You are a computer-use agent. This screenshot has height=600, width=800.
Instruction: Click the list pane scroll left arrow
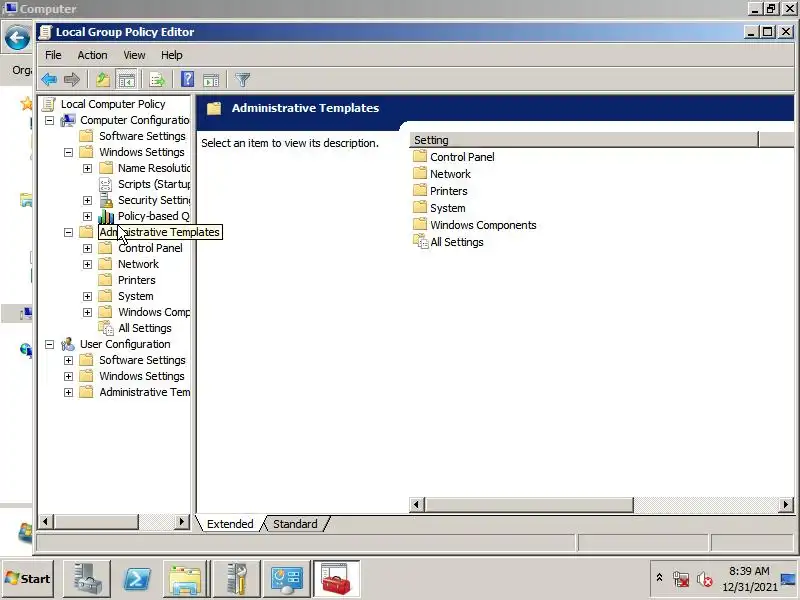(416, 505)
